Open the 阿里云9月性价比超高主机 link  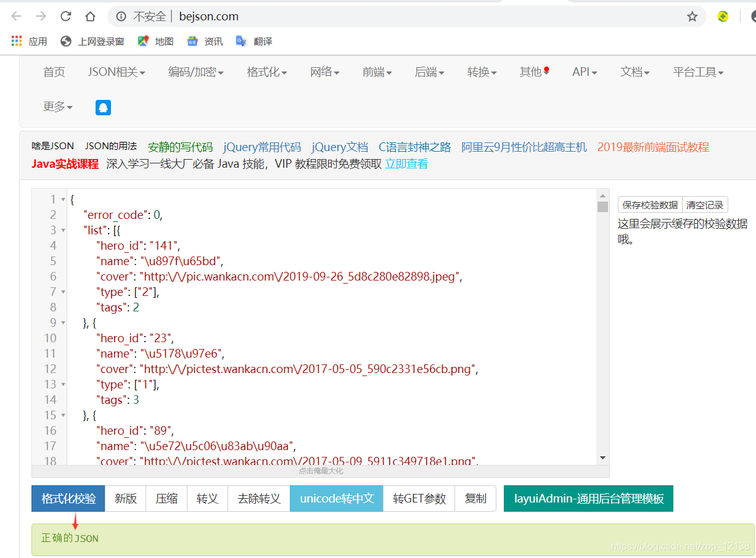[524, 147]
